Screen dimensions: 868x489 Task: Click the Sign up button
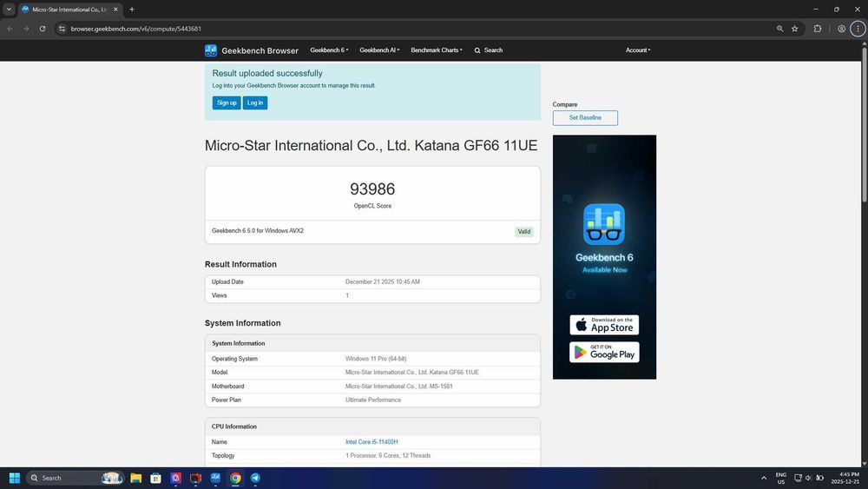coord(227,103)
